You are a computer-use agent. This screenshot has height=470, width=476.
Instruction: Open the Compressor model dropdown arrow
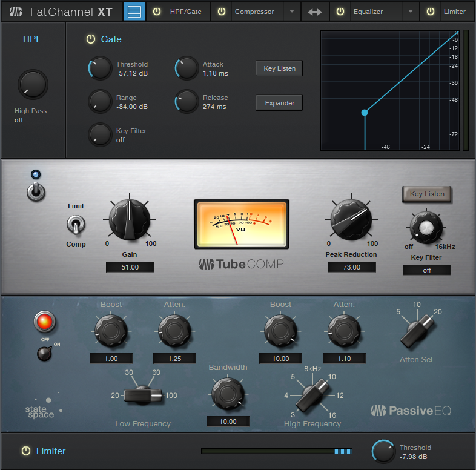pos(292,12)
